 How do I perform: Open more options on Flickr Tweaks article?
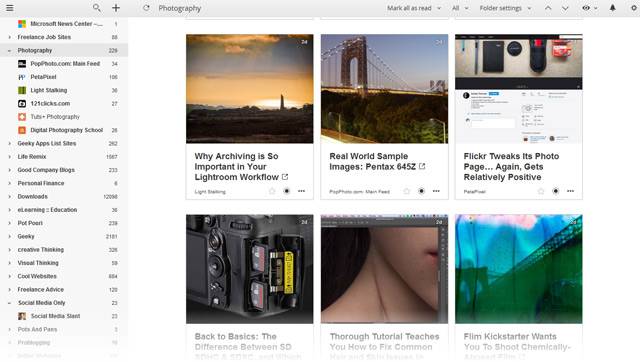pyautogui.click(x=570, y=191)
